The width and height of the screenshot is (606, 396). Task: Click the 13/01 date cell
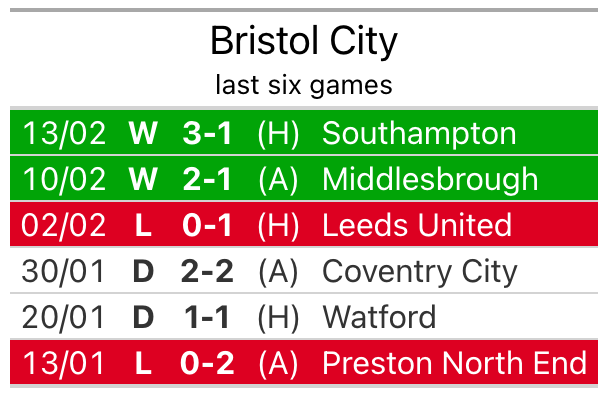pyautogui.click(x=63, y=363)
